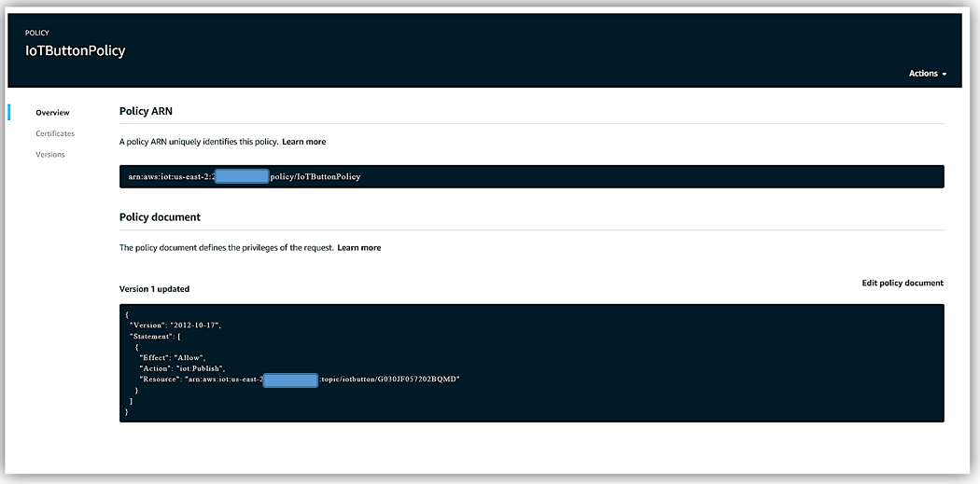The width and height of the screenshot is (980, 484).
Task: Open the Actions dropdown menu
Action: (x=928, y=74)
